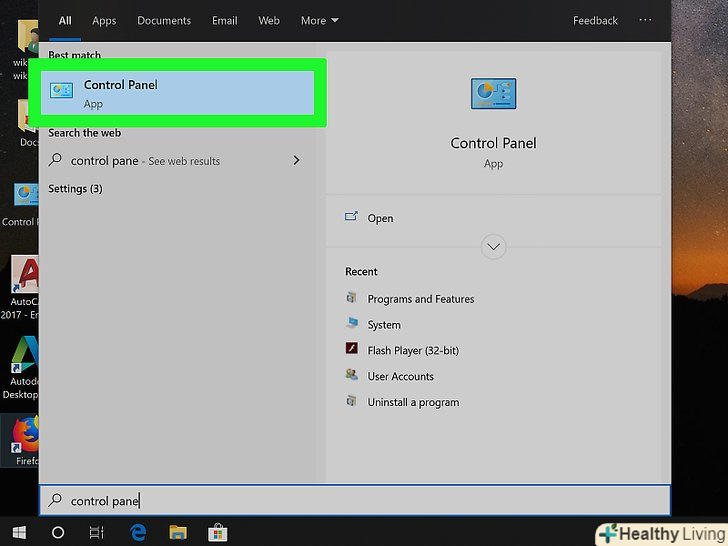728x546 pixels.
Task: Click the Feedback link at top
Action: [596, 20]
